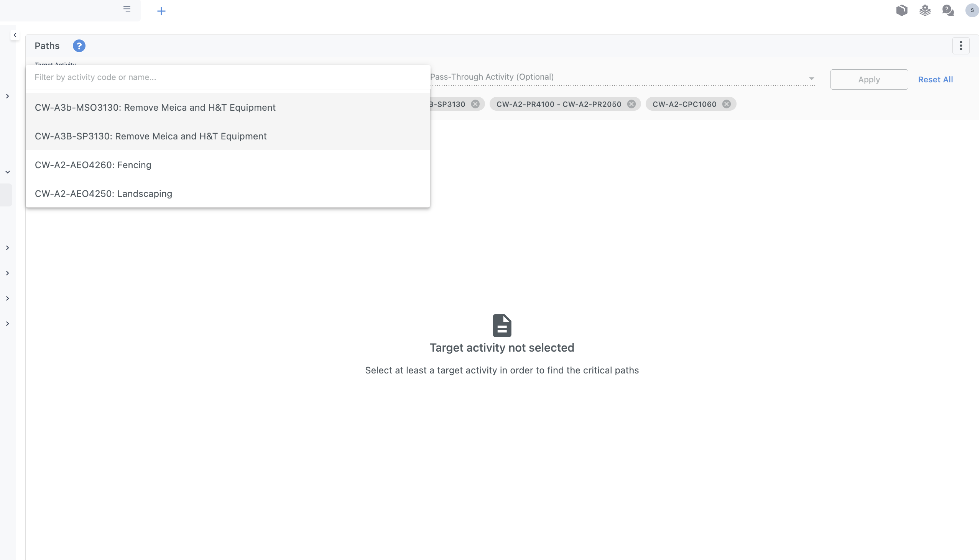The image size is (980, 560).
Task: Open the cube icon in the top bar
Action: tap(901, 10)
